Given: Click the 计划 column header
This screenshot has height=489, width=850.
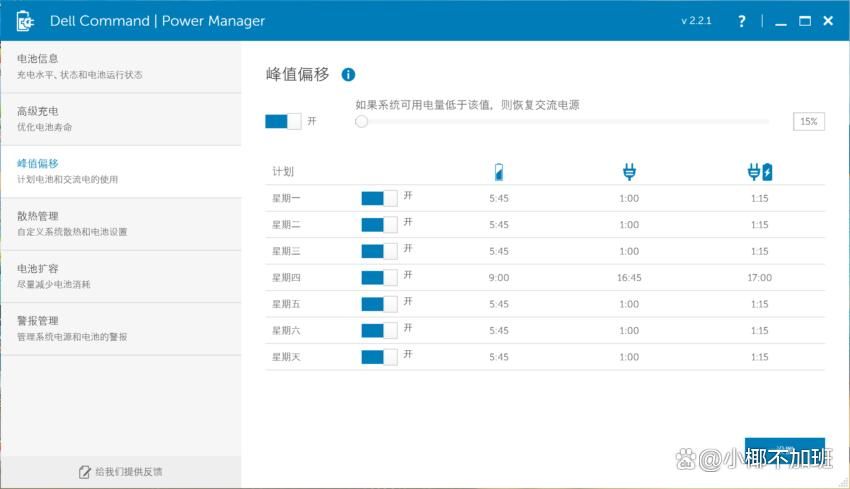Looking at the screenshot, I should click(x=283, y=172).
